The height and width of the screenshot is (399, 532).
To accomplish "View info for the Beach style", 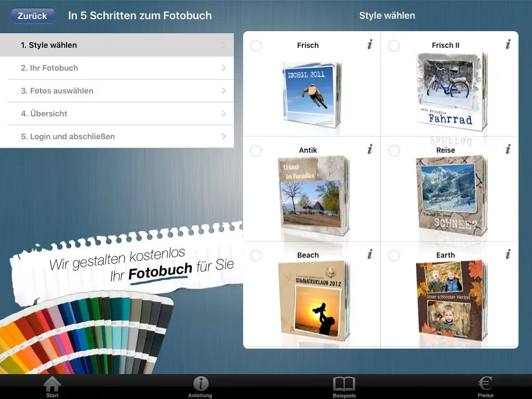I will point(370,254).
